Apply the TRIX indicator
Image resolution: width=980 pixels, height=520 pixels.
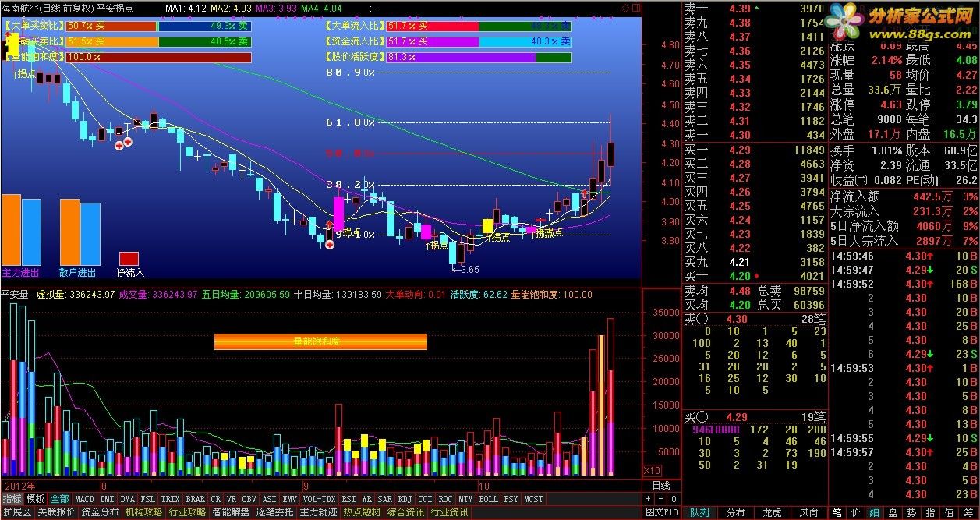pos(170,499)
